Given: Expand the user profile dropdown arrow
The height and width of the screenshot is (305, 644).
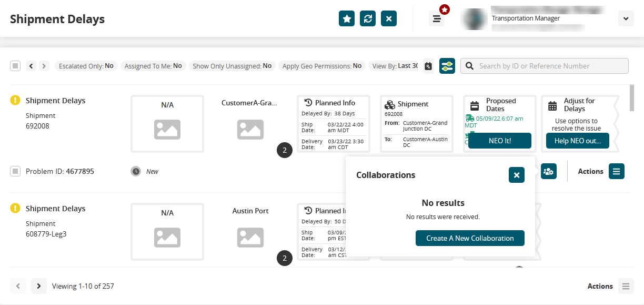Looking at the screenshot, I should 626,18.
